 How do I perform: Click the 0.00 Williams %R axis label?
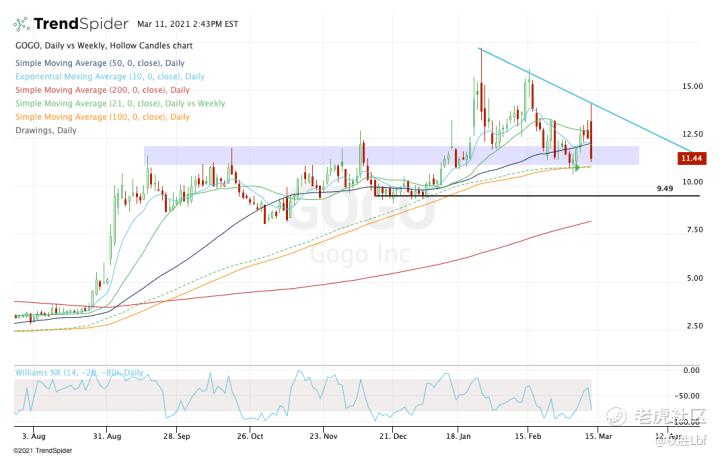(692, 370)
